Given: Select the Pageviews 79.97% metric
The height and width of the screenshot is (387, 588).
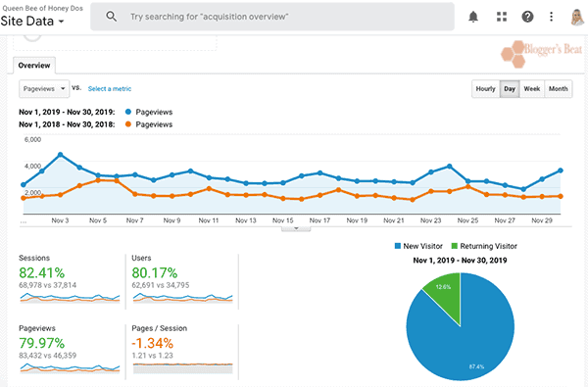Looking at the screenshot, I should click(41, 343).
